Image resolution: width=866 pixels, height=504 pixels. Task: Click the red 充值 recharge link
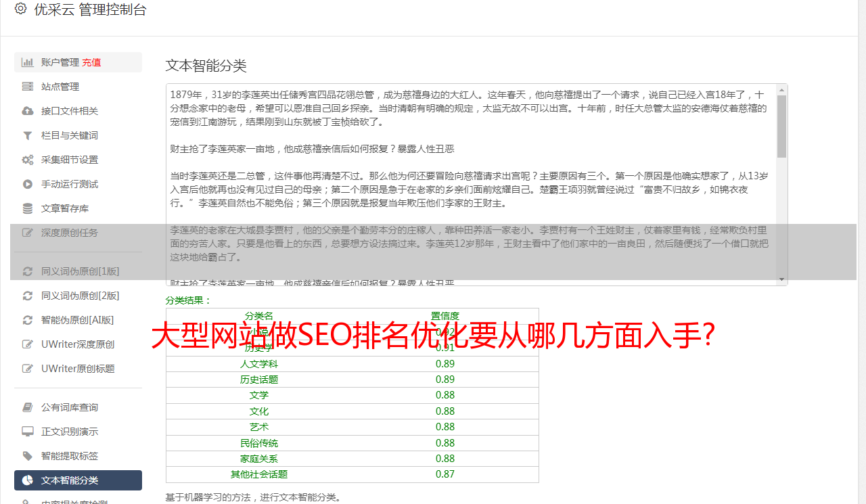tap(92, 62)
